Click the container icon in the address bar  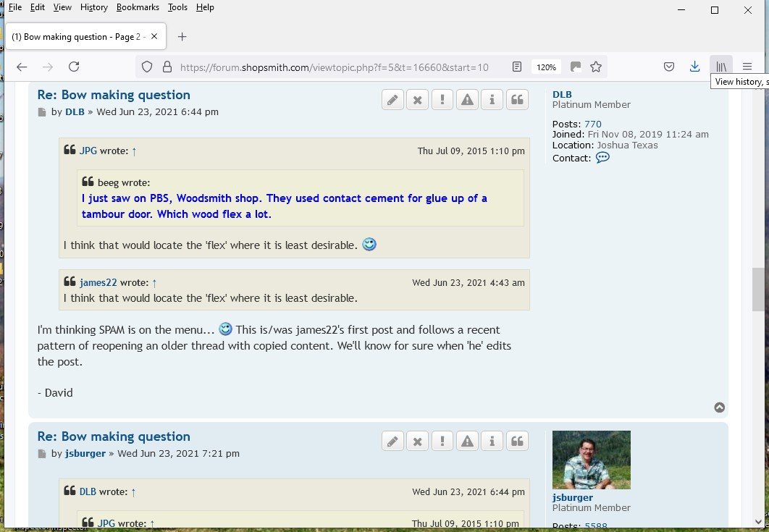(576, 67)
